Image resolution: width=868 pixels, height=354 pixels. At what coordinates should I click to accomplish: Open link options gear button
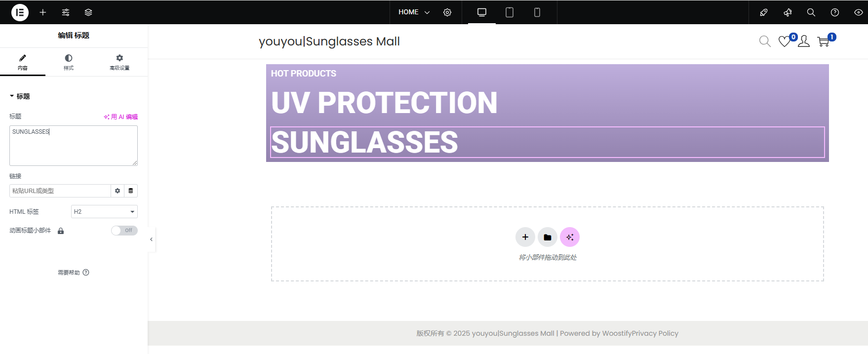point(118,191)
